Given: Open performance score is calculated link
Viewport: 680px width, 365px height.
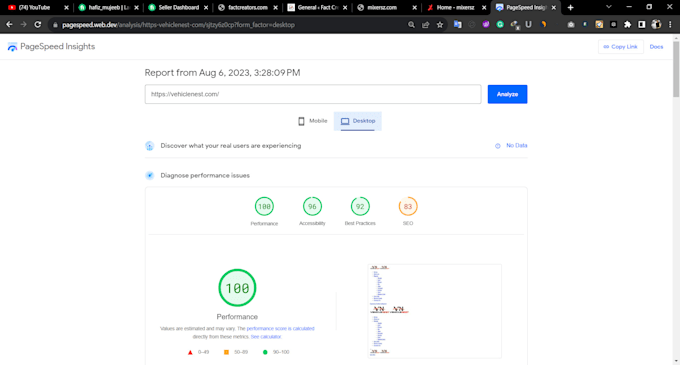Looking at the screenshot, I should click(280, 329).
